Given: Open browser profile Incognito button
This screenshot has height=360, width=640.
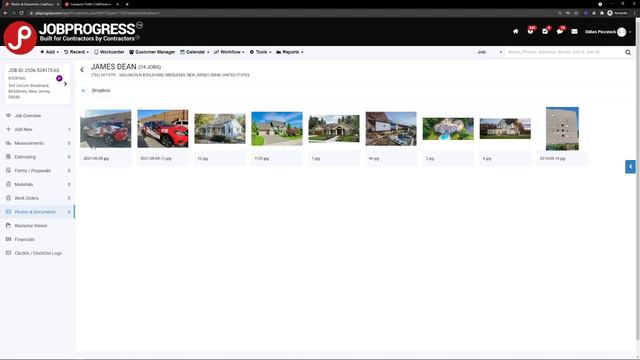Looking at the screenshot, I should 617,13.
